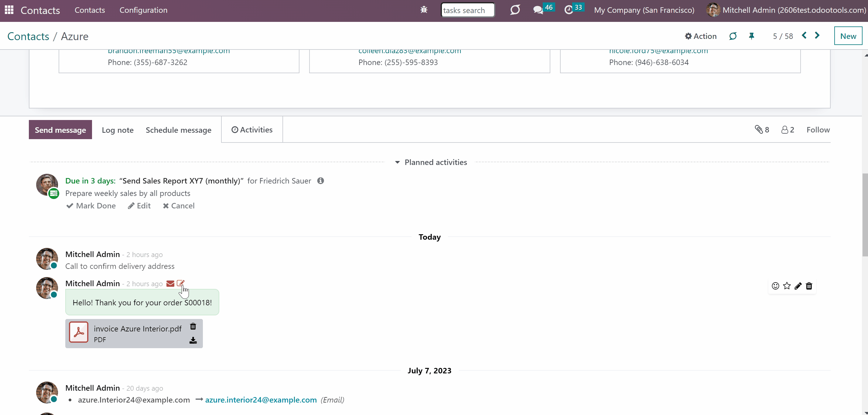868x415 pixels.
Task: Open activities clock icon with 33 badge
Action: [x=574, y=9]
